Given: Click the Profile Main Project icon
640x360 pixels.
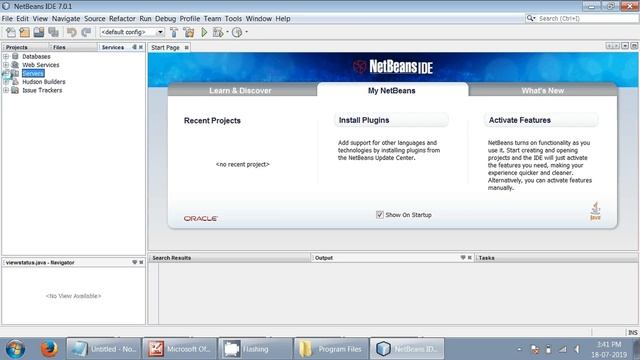Looking at the screenshot, I should [237, 32].
